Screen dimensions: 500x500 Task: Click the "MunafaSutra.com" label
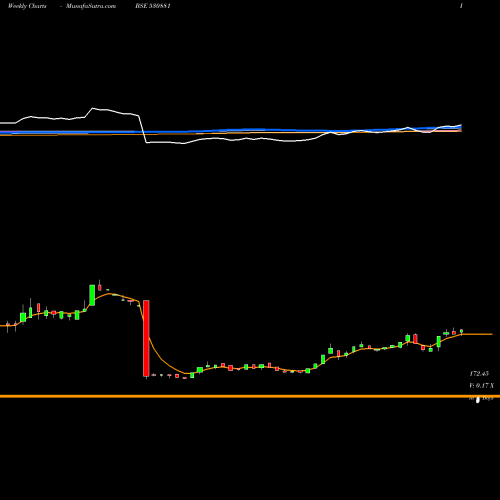coord(91,6)
